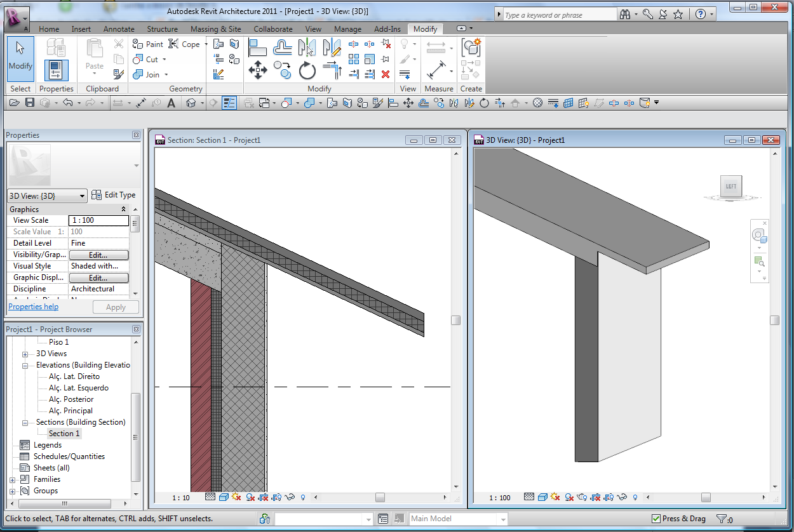
Task: Click the Rotate tool icon
Action: (307, 70)
